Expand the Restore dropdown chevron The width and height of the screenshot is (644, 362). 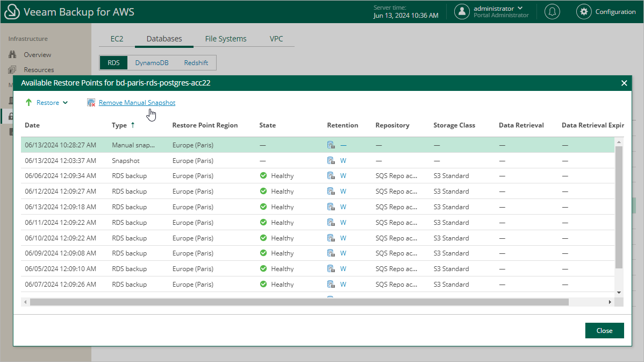click(65, 103)
